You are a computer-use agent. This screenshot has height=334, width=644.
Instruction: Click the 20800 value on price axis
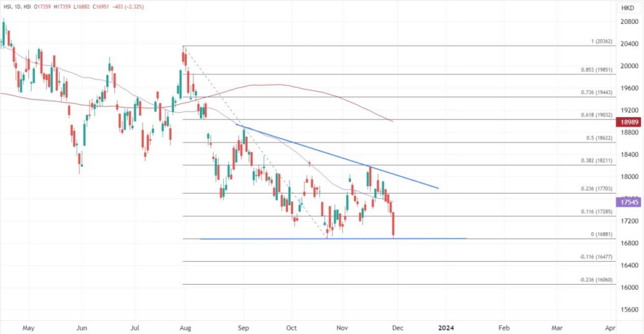[630, 22]
